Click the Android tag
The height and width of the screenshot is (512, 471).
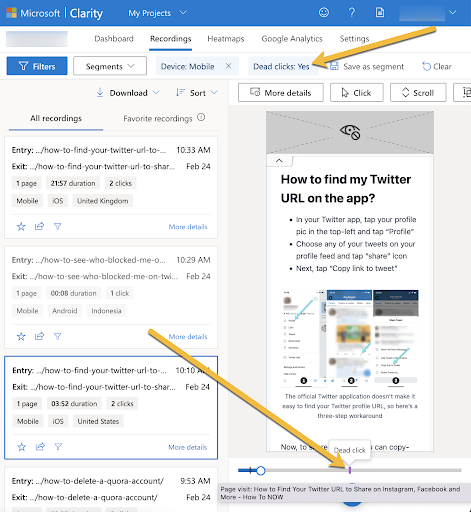(x=65, y=311)
